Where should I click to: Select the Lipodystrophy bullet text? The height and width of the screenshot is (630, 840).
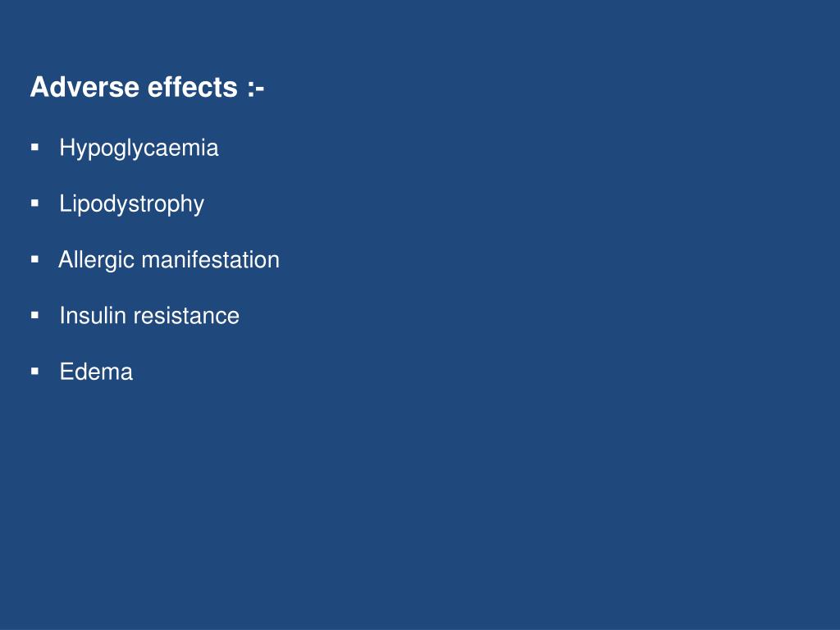click(132, 204)
